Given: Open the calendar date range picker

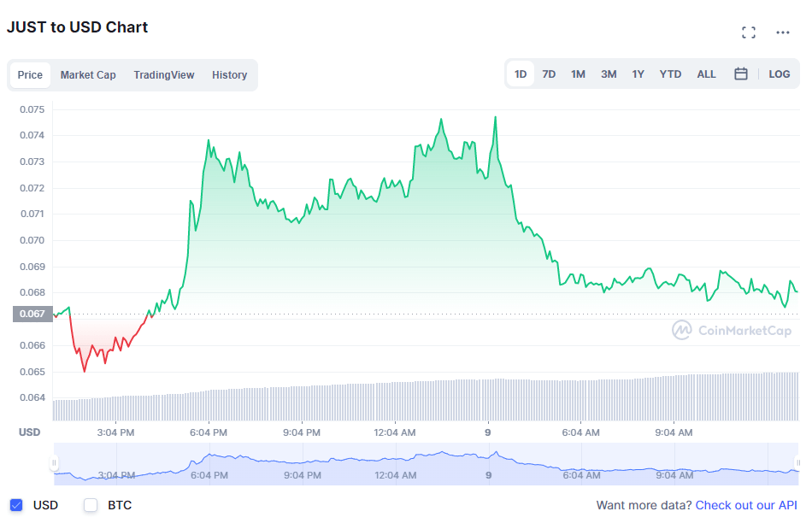Looking at the screenshot, I should click(x=741, y=74).
